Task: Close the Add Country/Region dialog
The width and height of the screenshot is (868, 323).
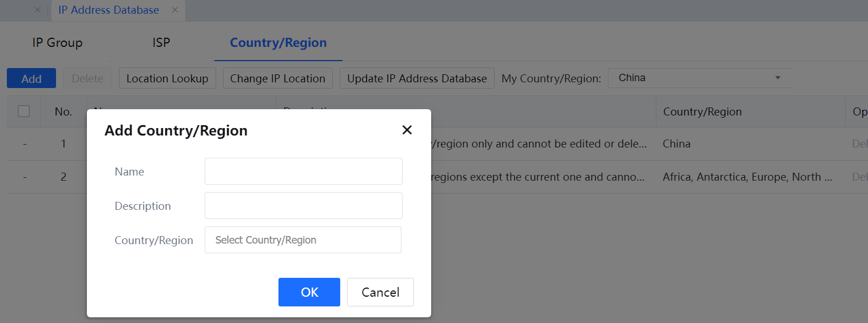Action: [407, 130]
